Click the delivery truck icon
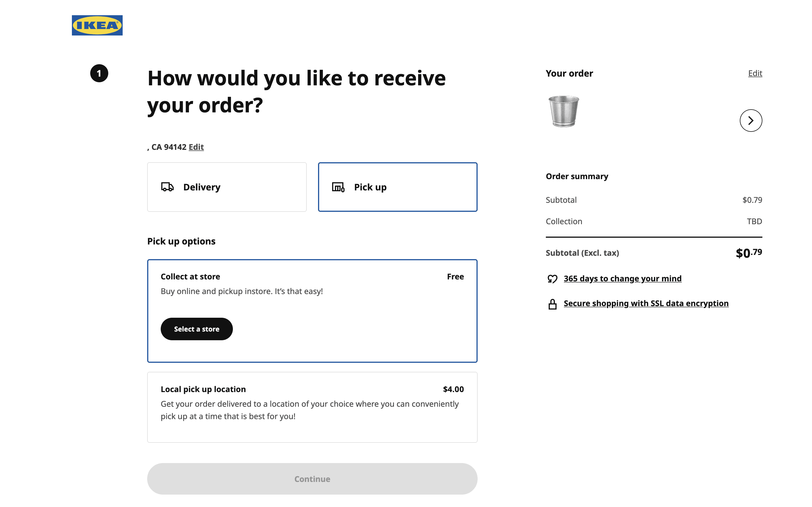Viewport: 812px width, 507px height. point(167,187)
